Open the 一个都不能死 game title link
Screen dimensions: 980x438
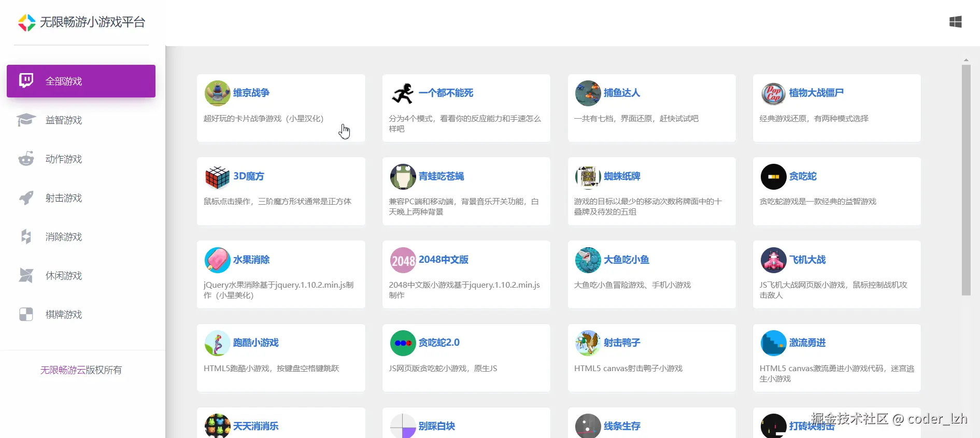click(x=446, y=93)
